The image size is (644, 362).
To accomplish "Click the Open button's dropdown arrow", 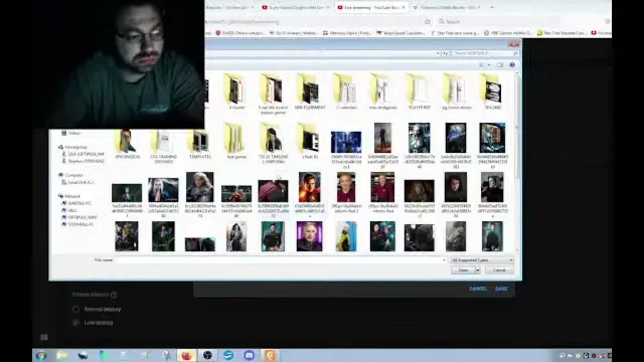I will (477, 270).
